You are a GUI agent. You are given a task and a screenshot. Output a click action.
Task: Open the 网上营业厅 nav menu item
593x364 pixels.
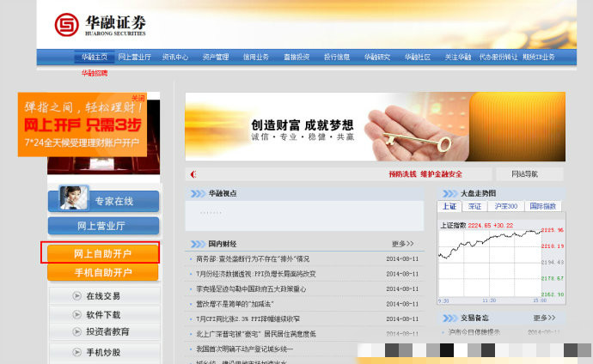[x=134, y=57]
